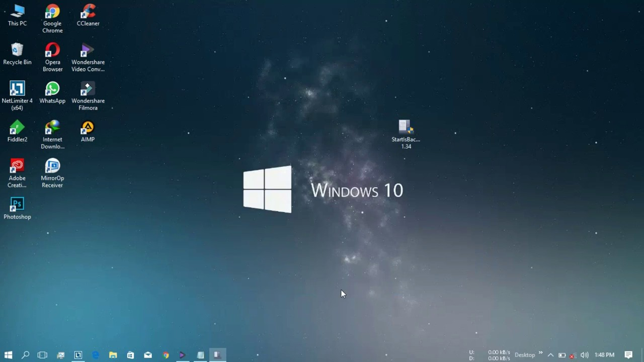Click the purple play-arrow taskbar icon
The height and width of the screenshot is (362, 644).
[x=183, y=355]
